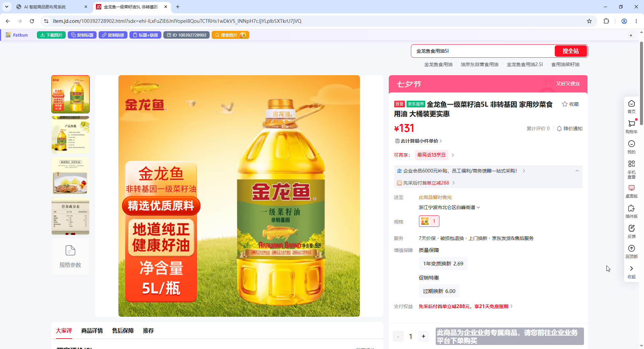Open the 金龙鱼食用油 suggested search link

tap(438, 64)
